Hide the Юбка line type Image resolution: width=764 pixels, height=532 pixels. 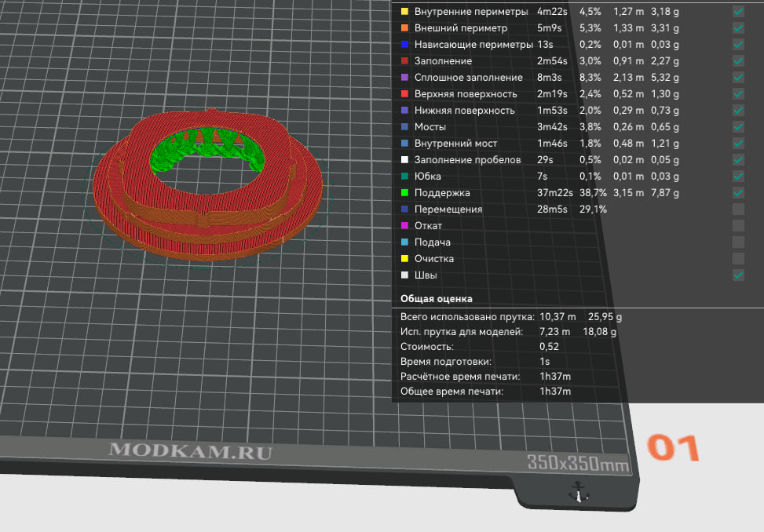pyautogui.click(x=738, y=177)
